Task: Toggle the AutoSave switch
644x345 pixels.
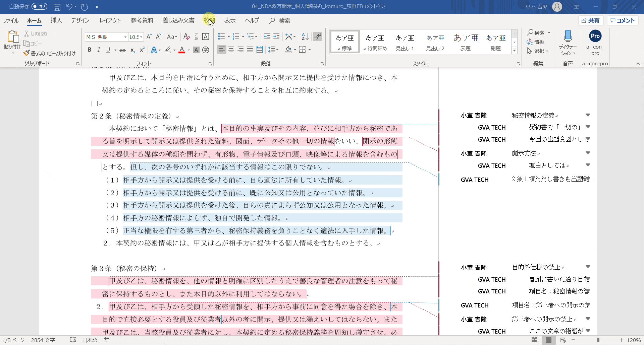Action: tap(39, 7)
